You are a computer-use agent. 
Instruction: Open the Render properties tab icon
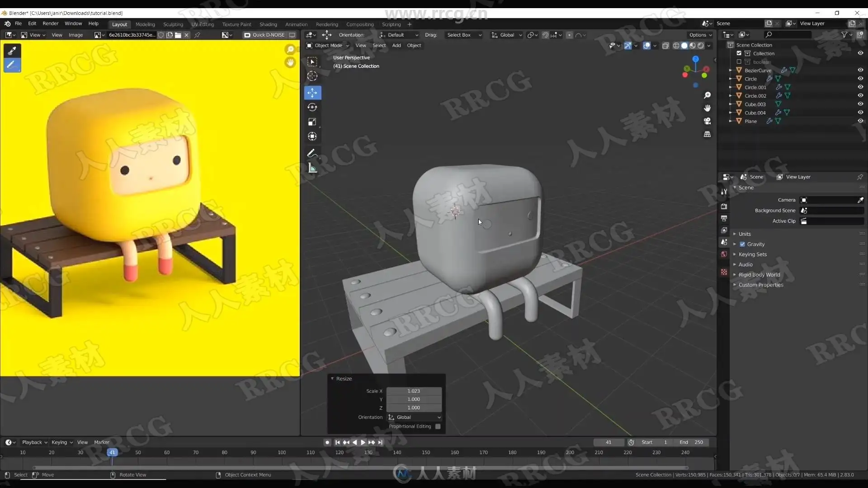(724, 206)
